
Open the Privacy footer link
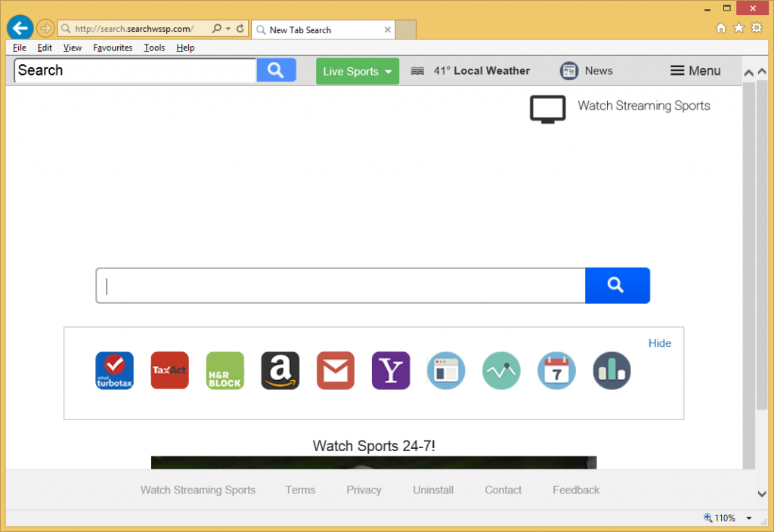(x=364, y=490)
